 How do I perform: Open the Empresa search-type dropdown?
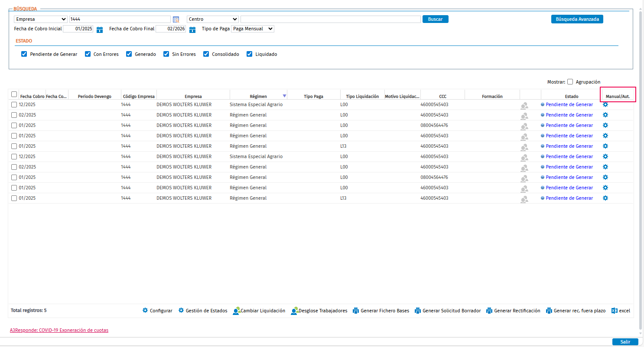coord(41,19)
